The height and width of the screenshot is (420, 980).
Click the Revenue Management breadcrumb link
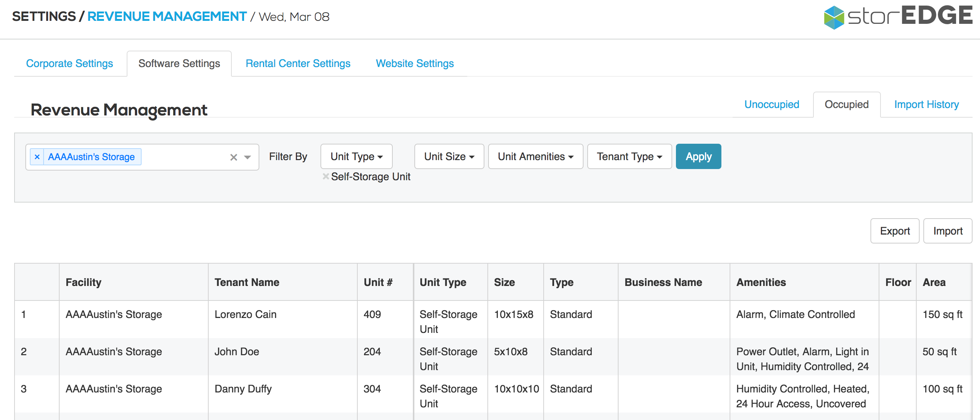167,17
